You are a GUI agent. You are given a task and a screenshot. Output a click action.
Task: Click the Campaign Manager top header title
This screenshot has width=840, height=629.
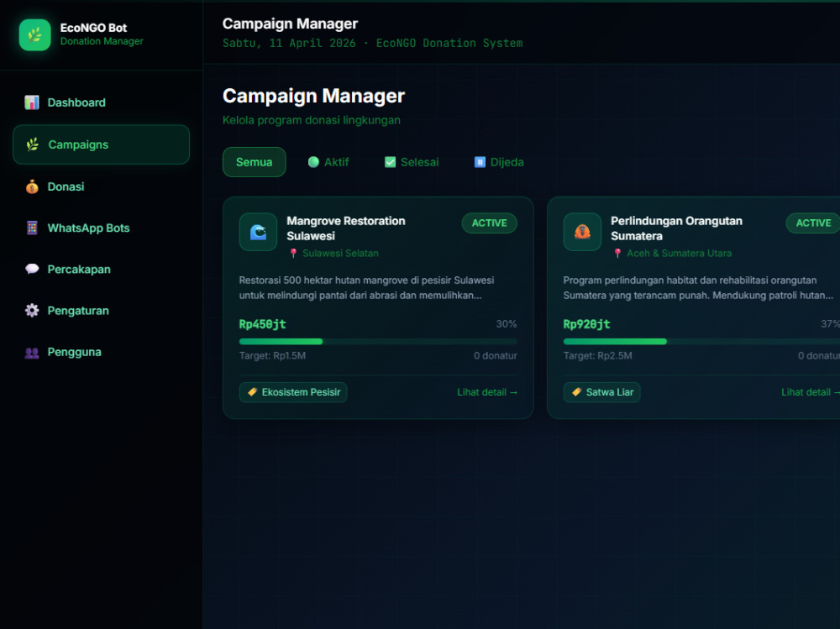click(291, 24)
